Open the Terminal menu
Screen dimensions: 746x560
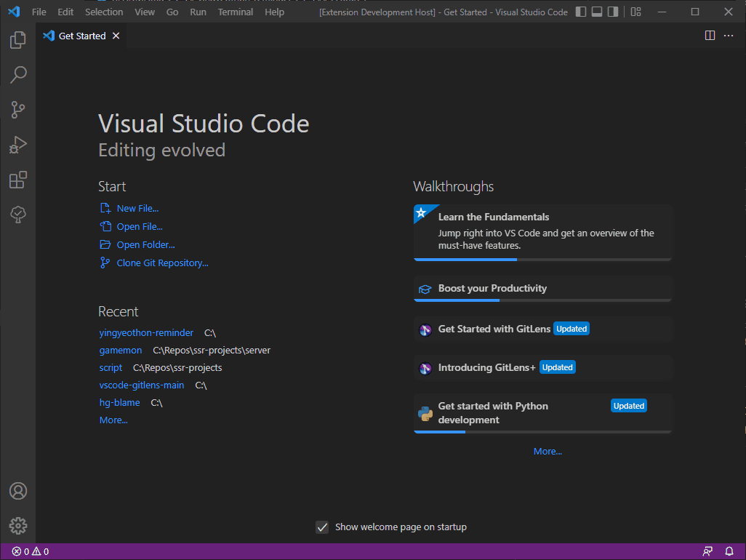point(236,12)
